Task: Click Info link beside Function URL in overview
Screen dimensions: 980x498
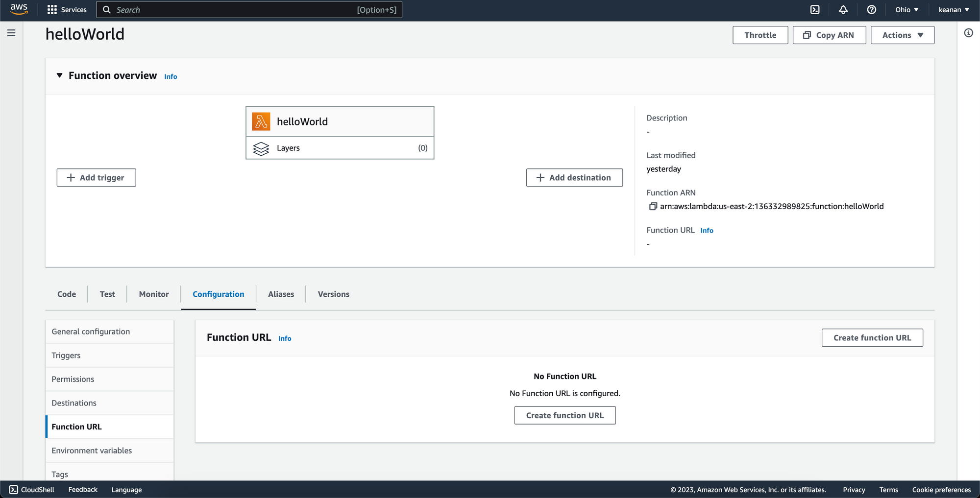Action: click(x=707, y=231)
